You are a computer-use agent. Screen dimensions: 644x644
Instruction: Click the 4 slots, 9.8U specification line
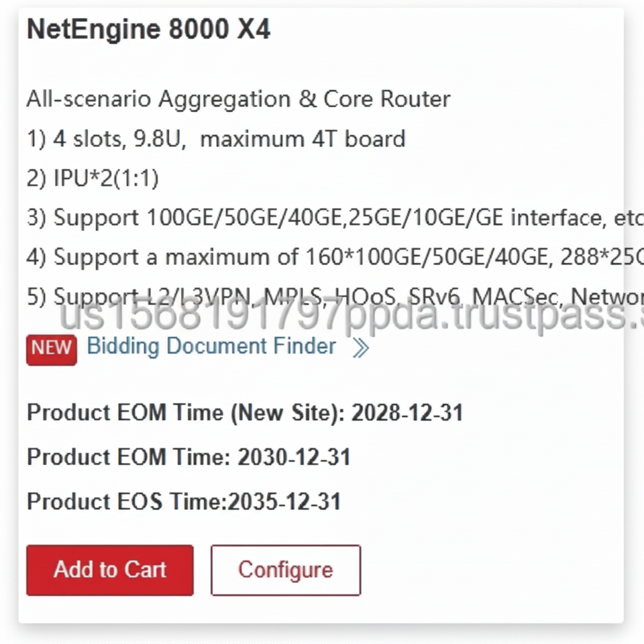point(216,139)
